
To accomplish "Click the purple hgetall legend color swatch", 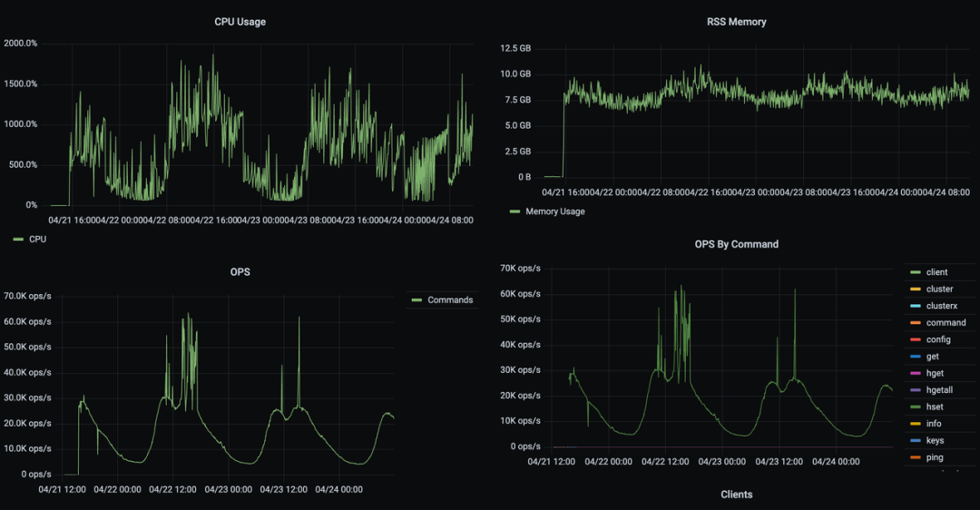I will 916,390.
